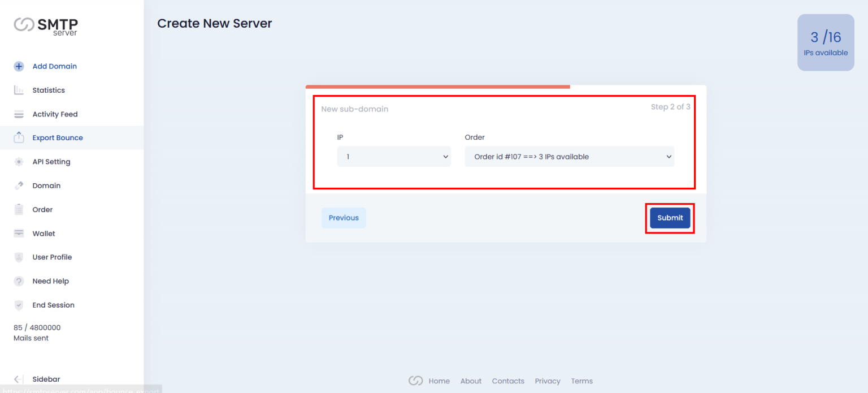Click the IPs available counter badge

[826, 42]
